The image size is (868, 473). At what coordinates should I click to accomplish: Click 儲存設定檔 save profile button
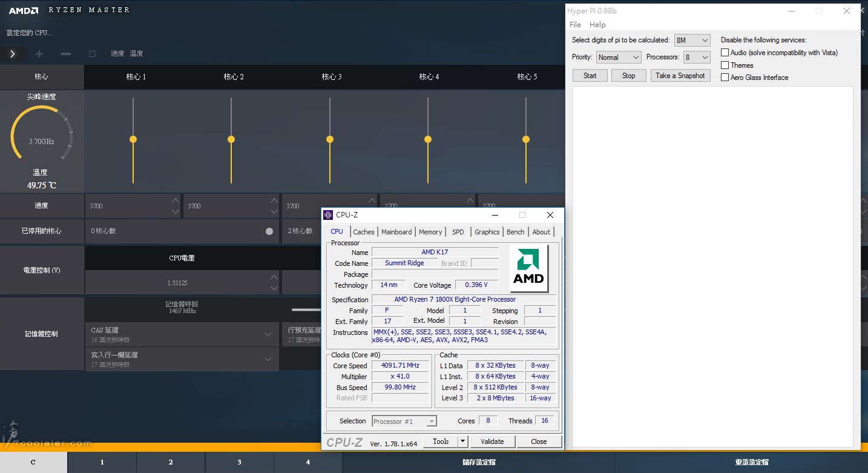[479, 462]
